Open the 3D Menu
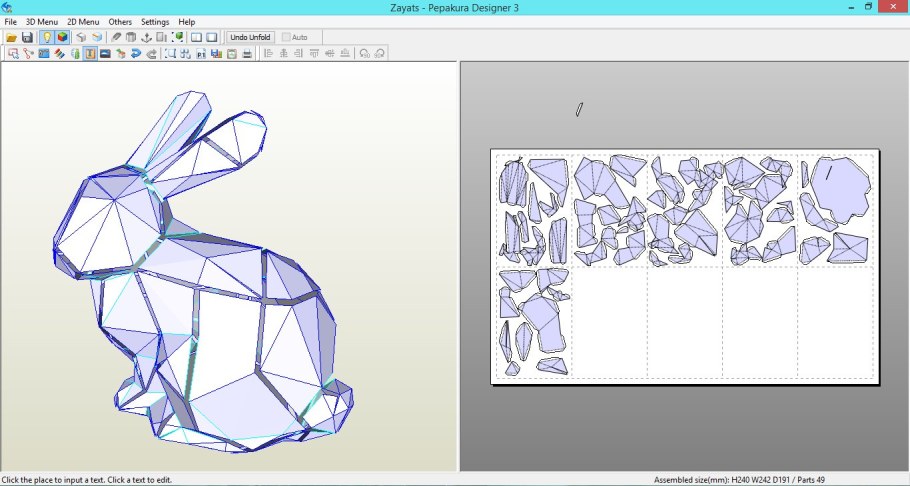The image size is (910, 486). 42,21
